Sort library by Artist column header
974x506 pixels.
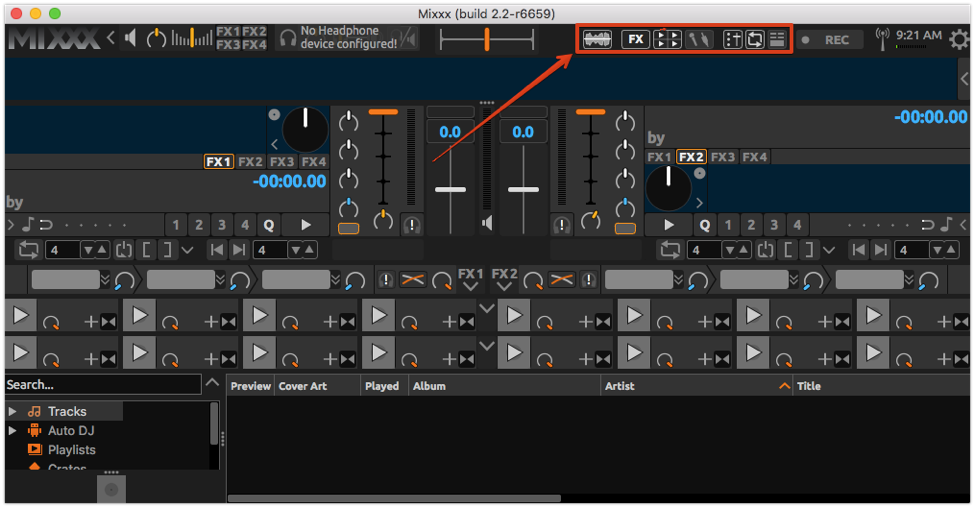point(696,386)
